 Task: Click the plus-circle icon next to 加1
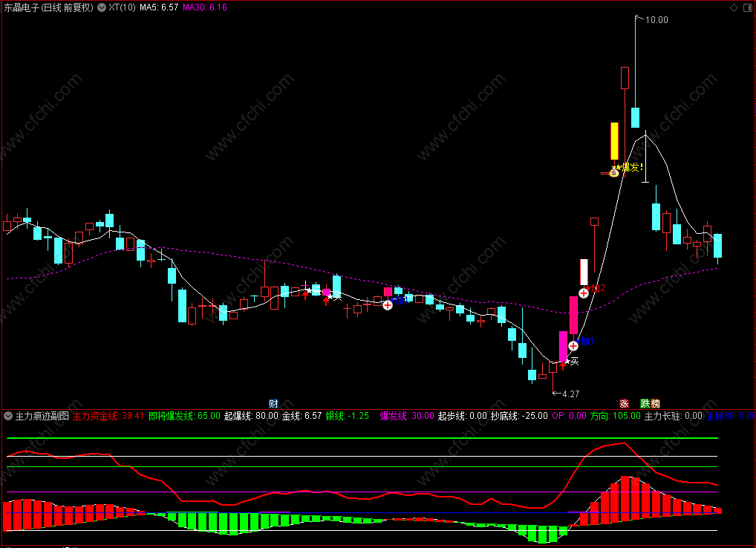573,345
